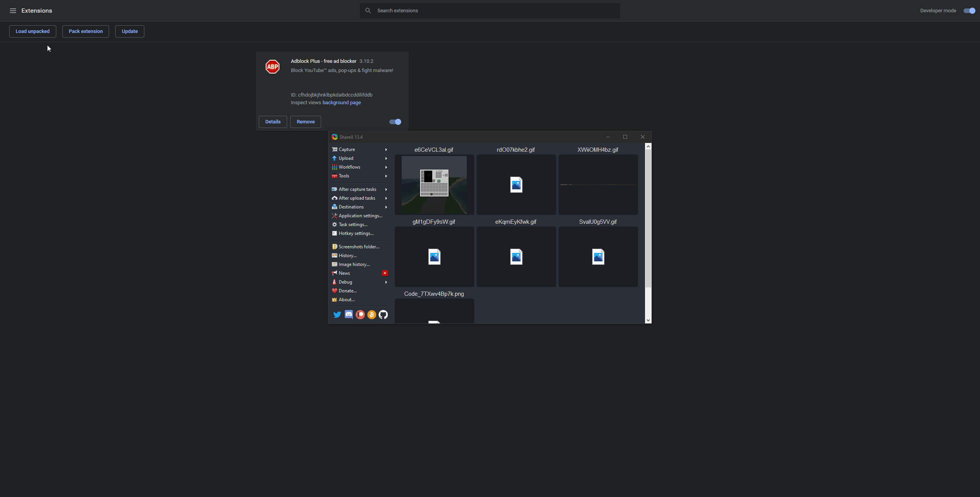The image size is (980, 497).
Task: Open the Discord icon link
Action: [348, 315]
